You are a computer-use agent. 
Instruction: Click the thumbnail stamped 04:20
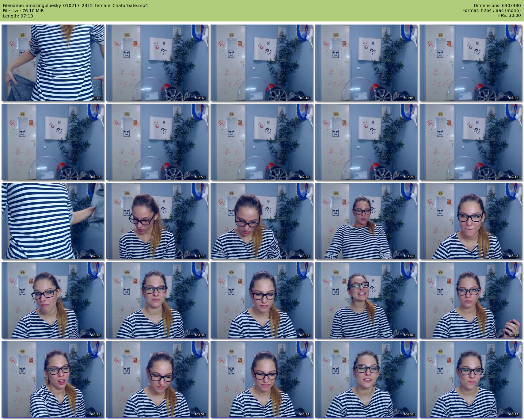point(53,300)
